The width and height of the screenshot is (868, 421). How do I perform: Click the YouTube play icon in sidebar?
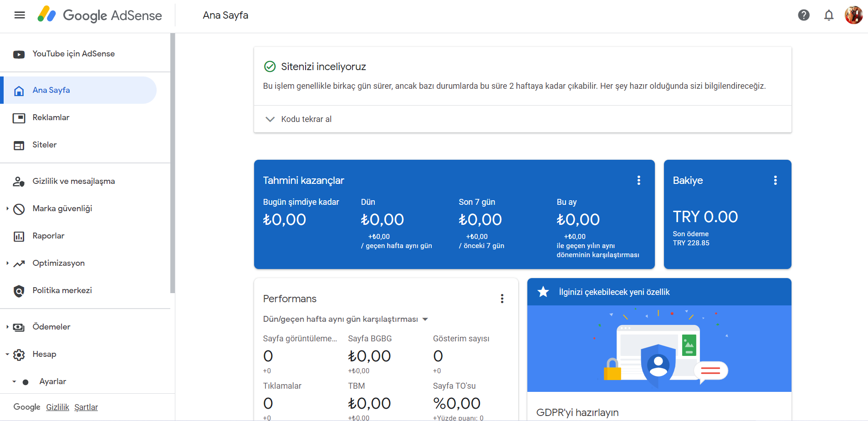(x=19, y=54)
